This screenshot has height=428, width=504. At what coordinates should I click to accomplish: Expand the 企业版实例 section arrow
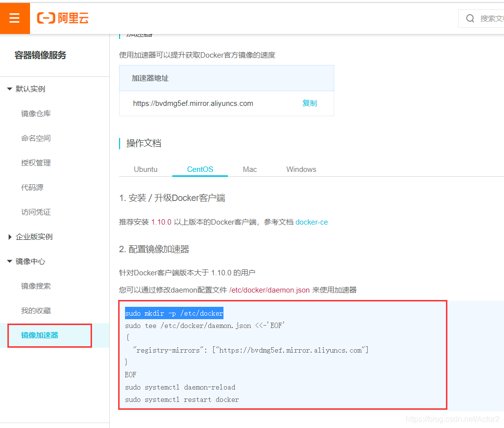[10, 237]
